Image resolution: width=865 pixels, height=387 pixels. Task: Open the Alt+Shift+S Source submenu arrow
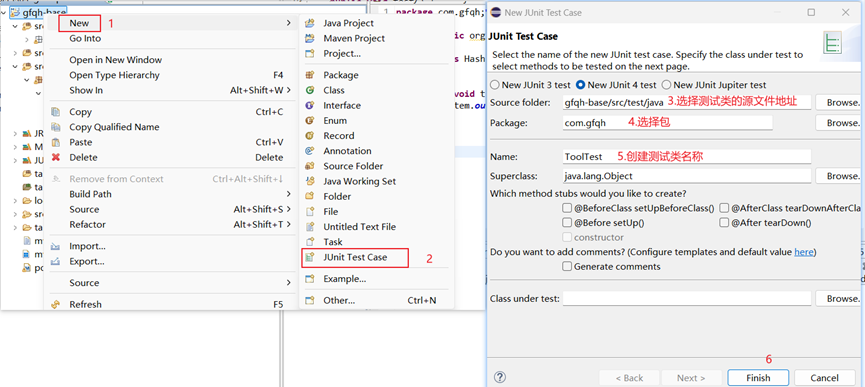coord(288,209)
